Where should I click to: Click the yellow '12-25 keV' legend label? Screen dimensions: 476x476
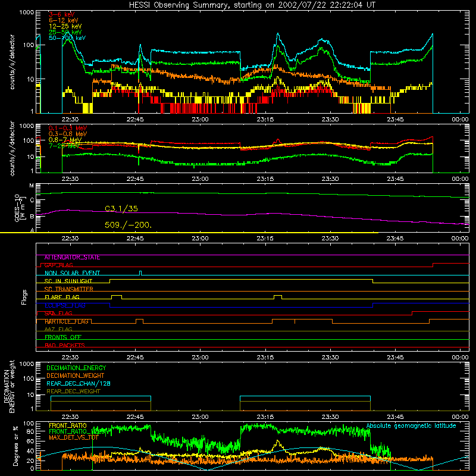[x=65, y=26]
